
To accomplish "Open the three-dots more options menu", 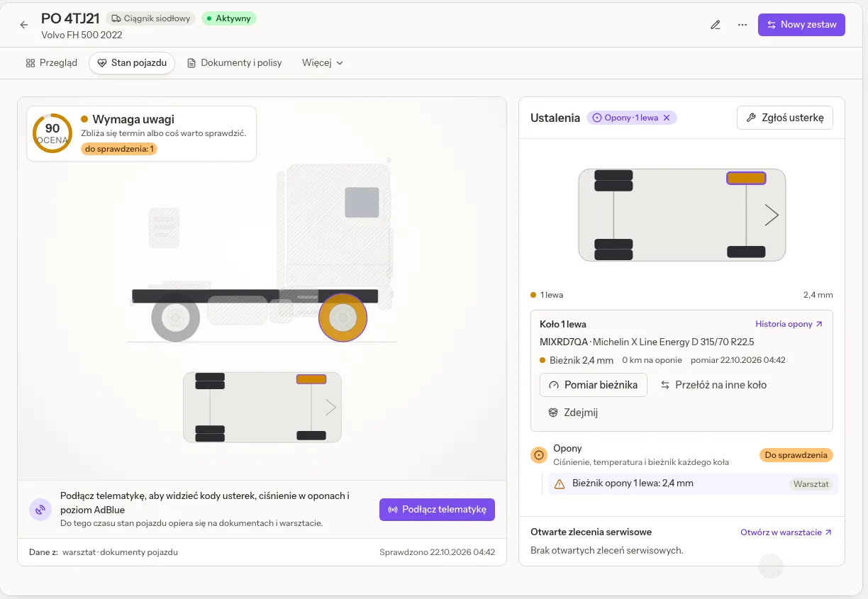I will click(742, 25).
